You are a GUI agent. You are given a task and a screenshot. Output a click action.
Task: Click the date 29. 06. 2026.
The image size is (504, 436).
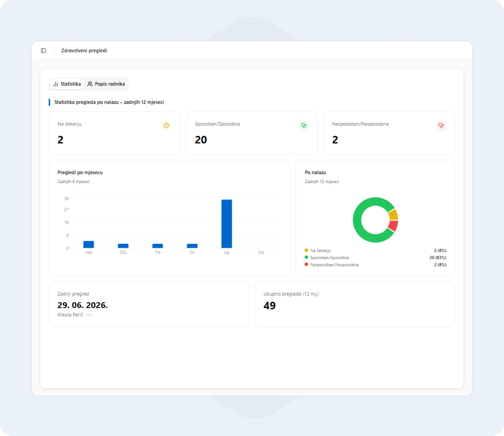(82, 305)
